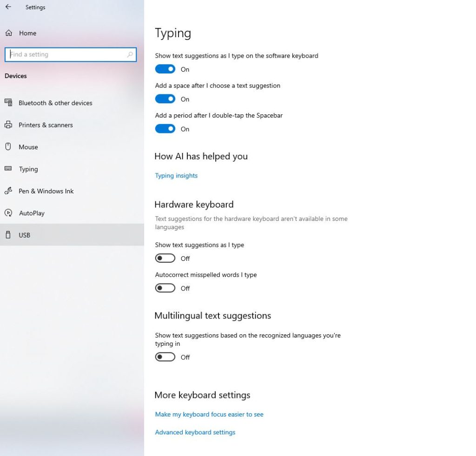
Task: Click the Typing keyboard icon
Action: coord(8,168)
